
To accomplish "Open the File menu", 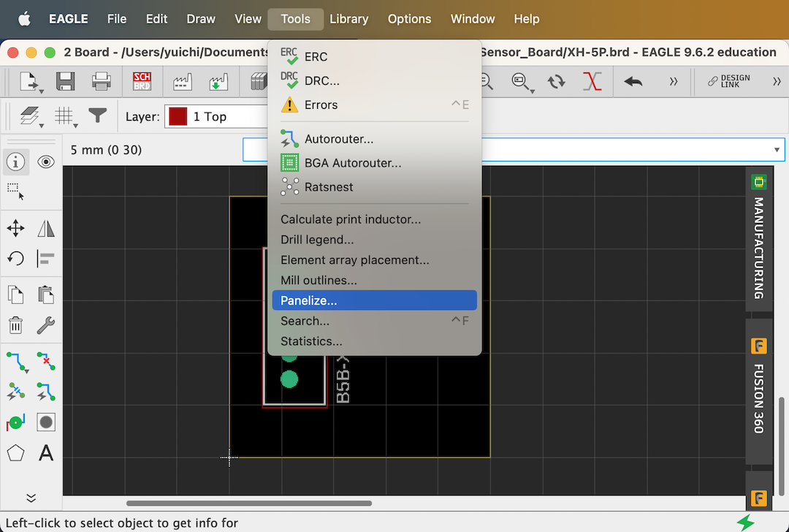I will [x=117, y=19].
